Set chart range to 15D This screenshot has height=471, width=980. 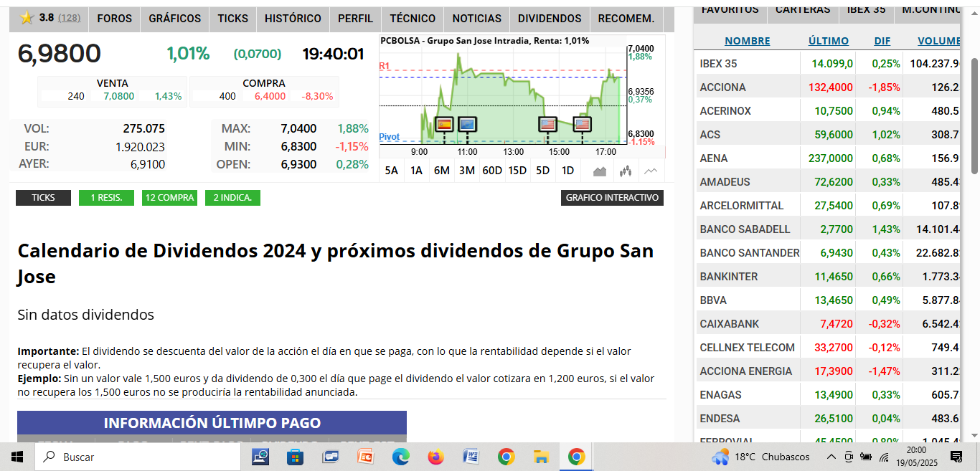[517, 171]
